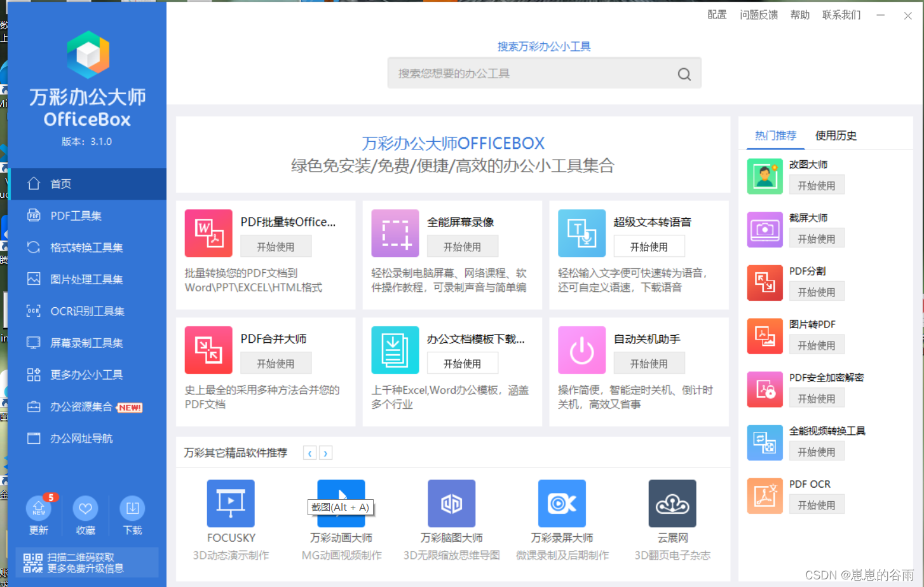Click the 万彩录屏大师 camera icon
Image resolution: width=924 pixels, height=587 pixels.
click(x=562, y=503)
